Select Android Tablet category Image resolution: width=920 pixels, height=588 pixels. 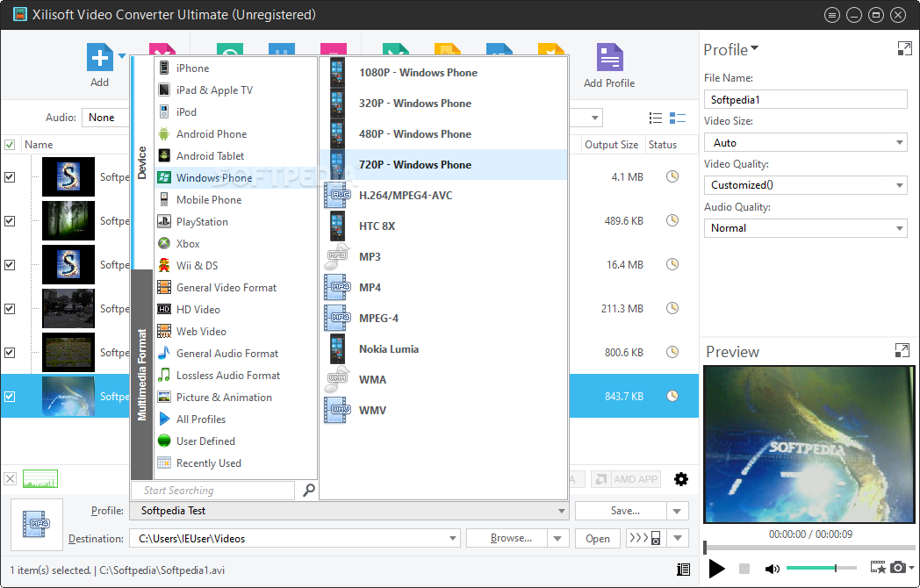pos(235,156)
